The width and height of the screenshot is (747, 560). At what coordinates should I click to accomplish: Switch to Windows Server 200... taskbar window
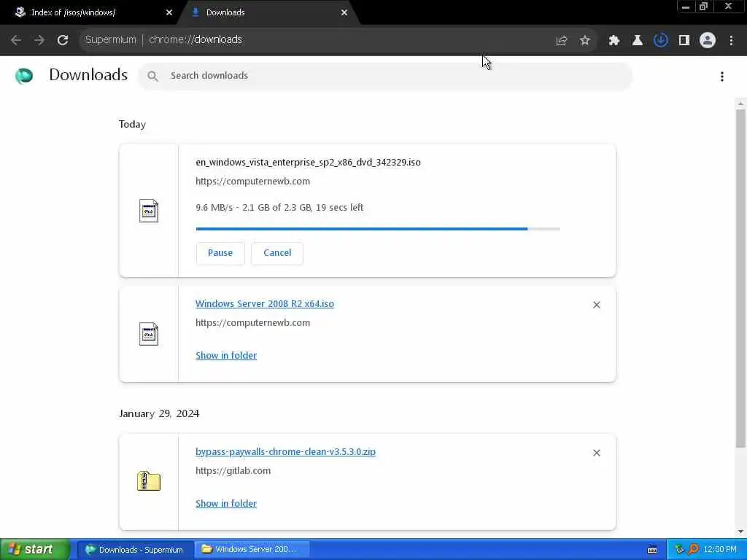coord(252,550)
